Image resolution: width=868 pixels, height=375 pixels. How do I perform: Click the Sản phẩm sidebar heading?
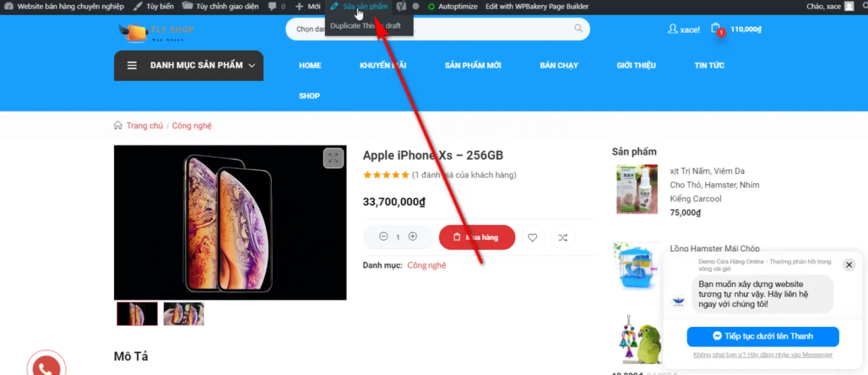click(x=634, y=151)
